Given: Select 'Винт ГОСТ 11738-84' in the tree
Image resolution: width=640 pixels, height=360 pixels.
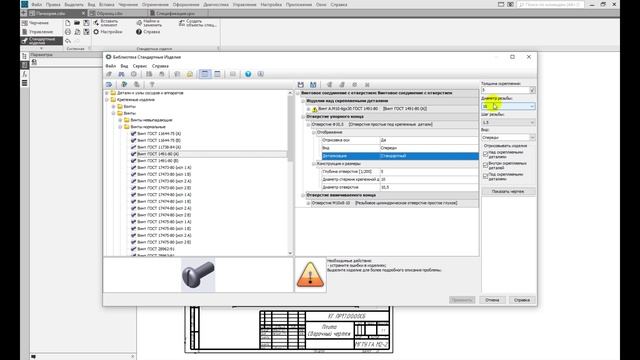Looking at the screenshot, I should click(158, 147).
